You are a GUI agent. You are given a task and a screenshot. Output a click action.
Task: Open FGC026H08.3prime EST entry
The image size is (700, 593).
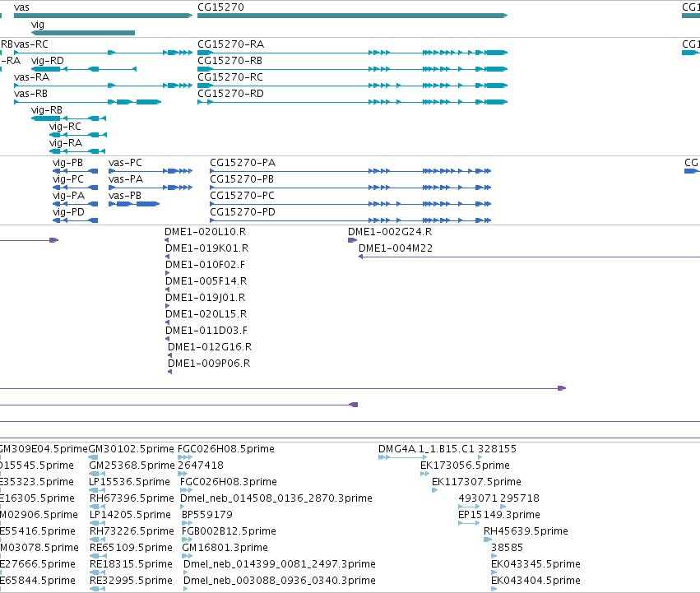229,482
